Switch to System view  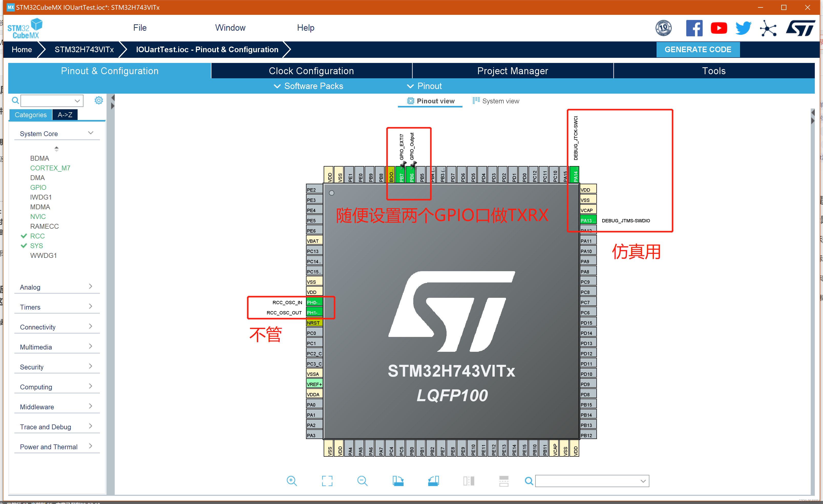click(x=496, y=101)
